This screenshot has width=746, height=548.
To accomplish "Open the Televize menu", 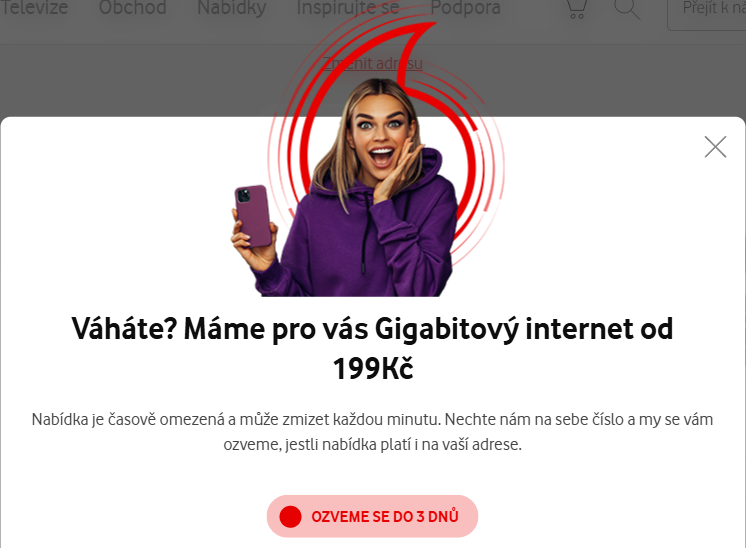I will (34, 8).
